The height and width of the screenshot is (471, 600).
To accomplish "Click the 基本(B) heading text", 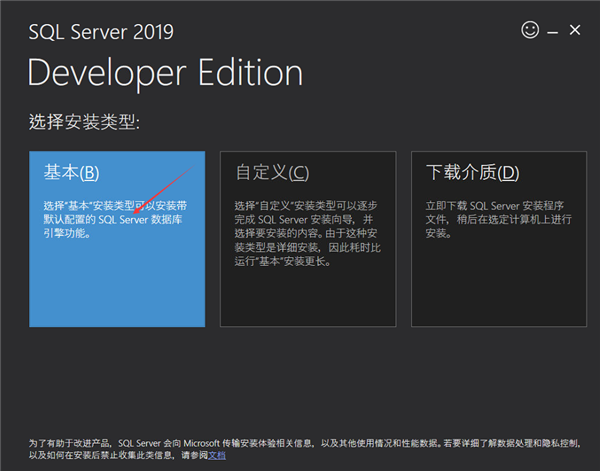I will 71,173.
